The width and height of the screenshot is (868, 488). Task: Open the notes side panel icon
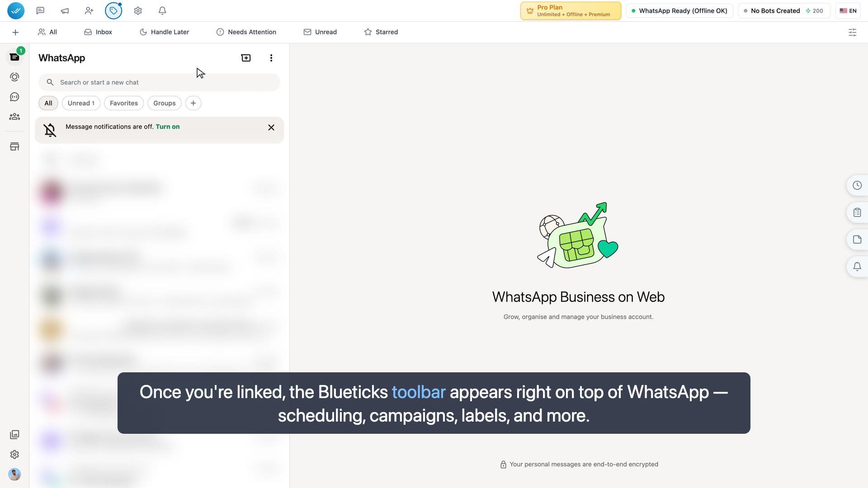click(857, 239)
